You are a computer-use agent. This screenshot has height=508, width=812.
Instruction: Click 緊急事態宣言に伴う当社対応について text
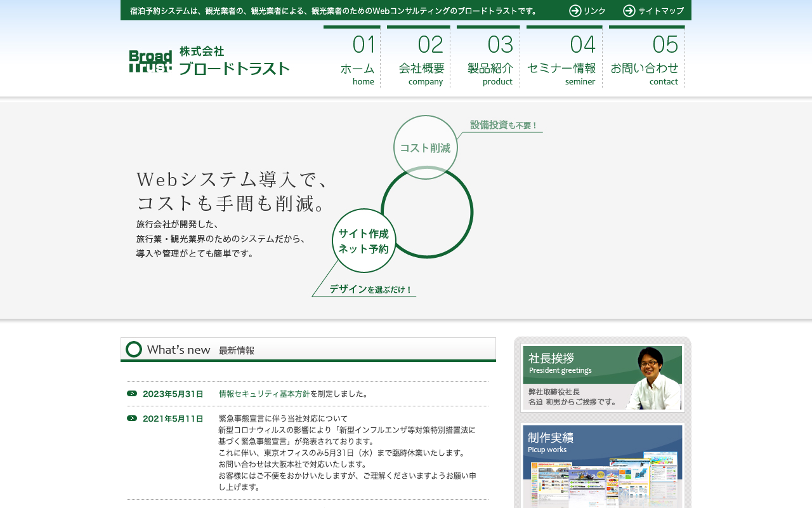(283, 418)
